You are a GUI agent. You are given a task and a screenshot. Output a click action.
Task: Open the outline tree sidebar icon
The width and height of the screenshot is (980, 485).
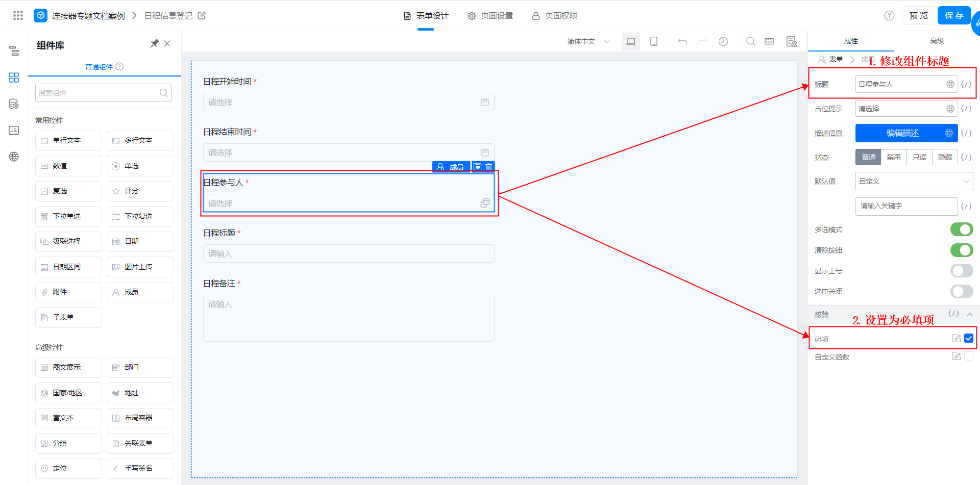tap(14, 50)
